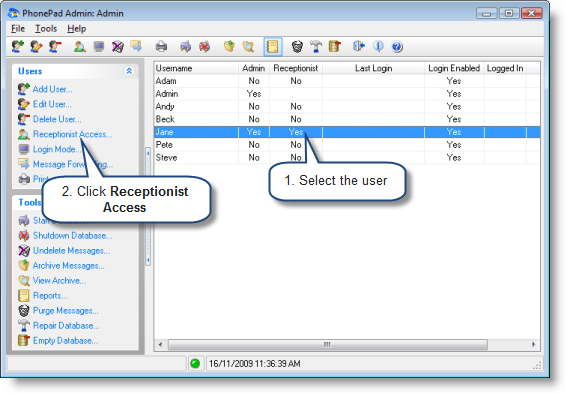Minimize the PhonePad Admin window
The height and width of the screenshot is (394, 566).
click(487, 13)
